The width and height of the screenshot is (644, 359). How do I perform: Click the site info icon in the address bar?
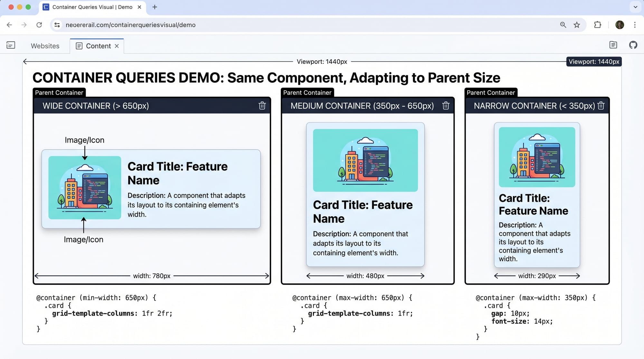(x=57, y=25)
